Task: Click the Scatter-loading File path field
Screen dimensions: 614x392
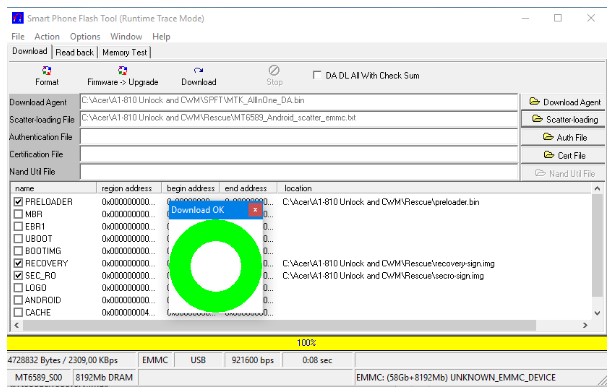Action: (299, 119)
